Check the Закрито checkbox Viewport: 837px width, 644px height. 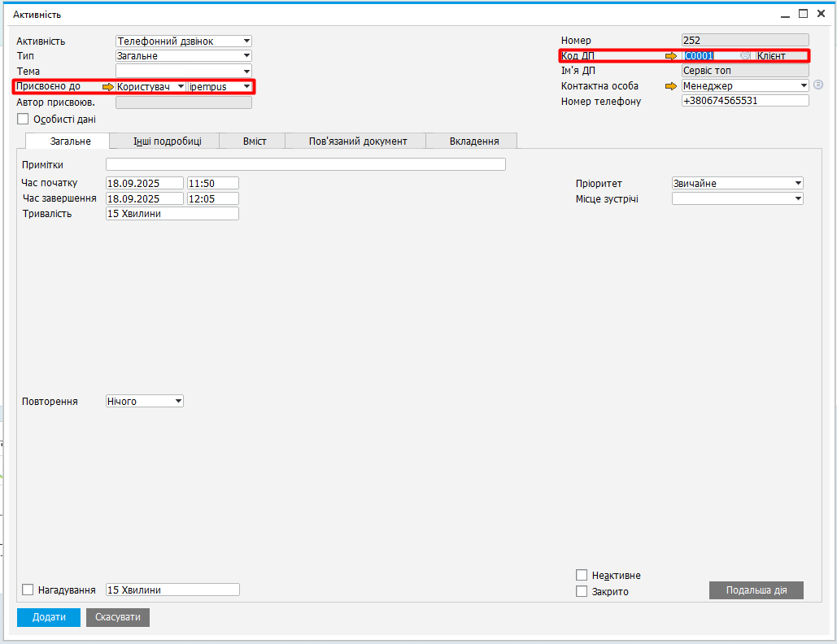click(582, 592)
